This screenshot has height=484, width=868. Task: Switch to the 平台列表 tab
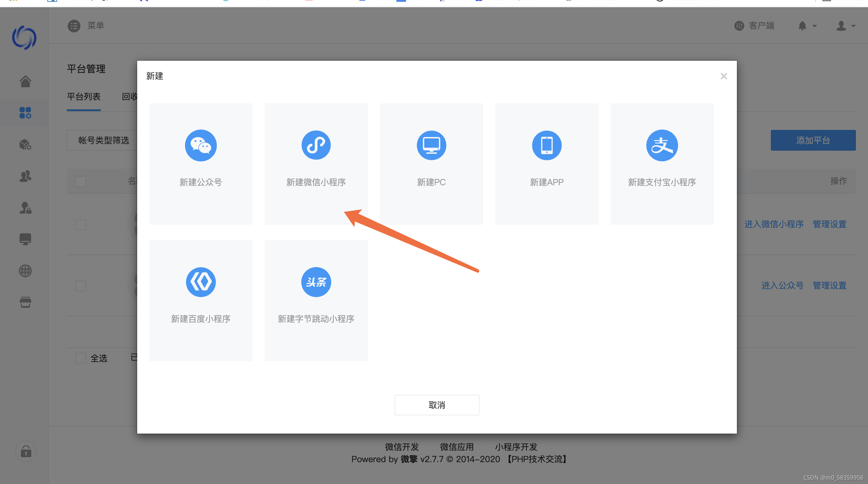83,97
